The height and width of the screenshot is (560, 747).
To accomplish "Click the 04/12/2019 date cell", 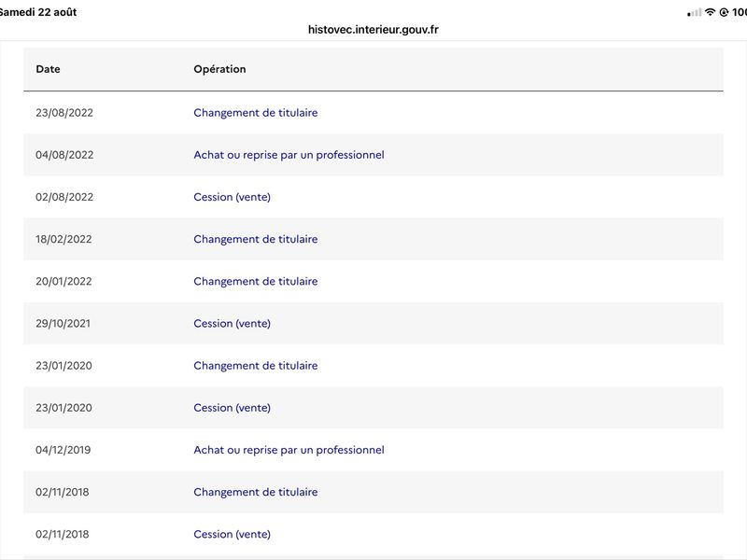I will click(63, 450).
